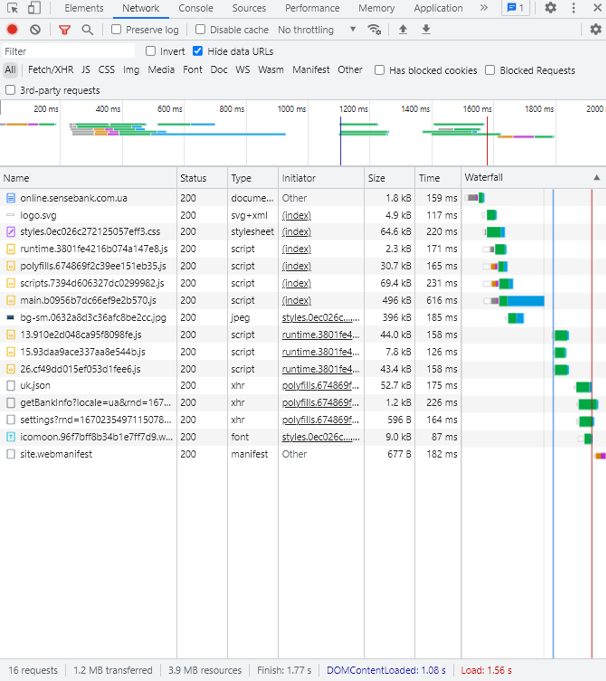
Task: Click the icon beside logo.svg
Action: [x=11, y=215]
